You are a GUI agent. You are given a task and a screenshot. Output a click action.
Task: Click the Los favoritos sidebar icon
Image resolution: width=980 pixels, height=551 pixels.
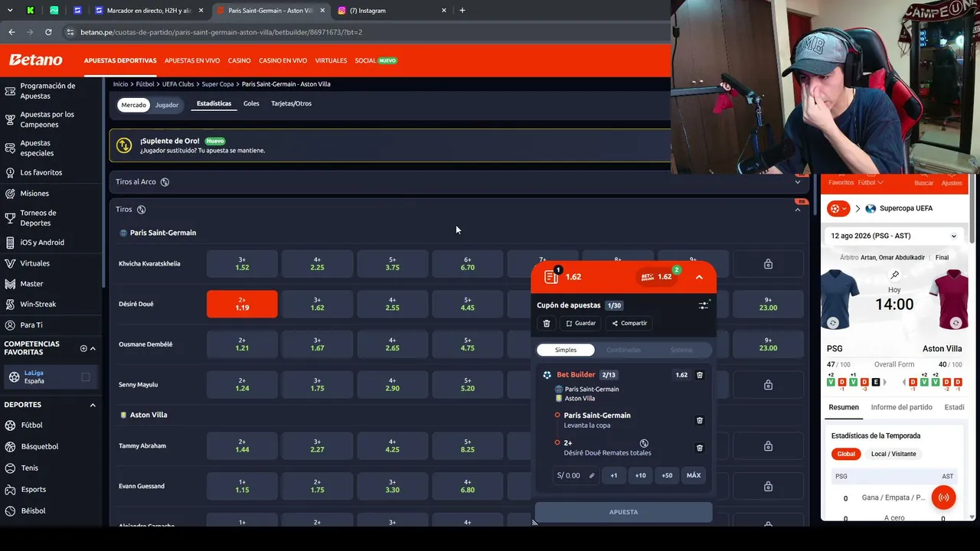(x=10, y=173)
